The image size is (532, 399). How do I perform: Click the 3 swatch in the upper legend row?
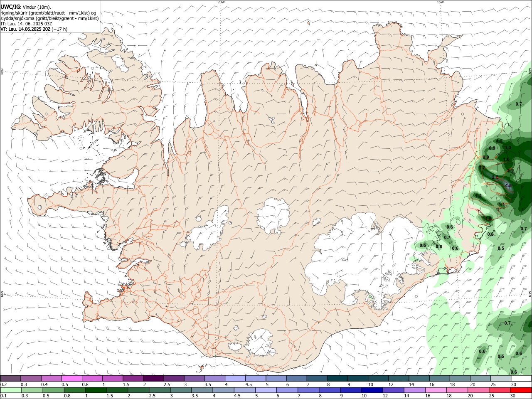194,378
